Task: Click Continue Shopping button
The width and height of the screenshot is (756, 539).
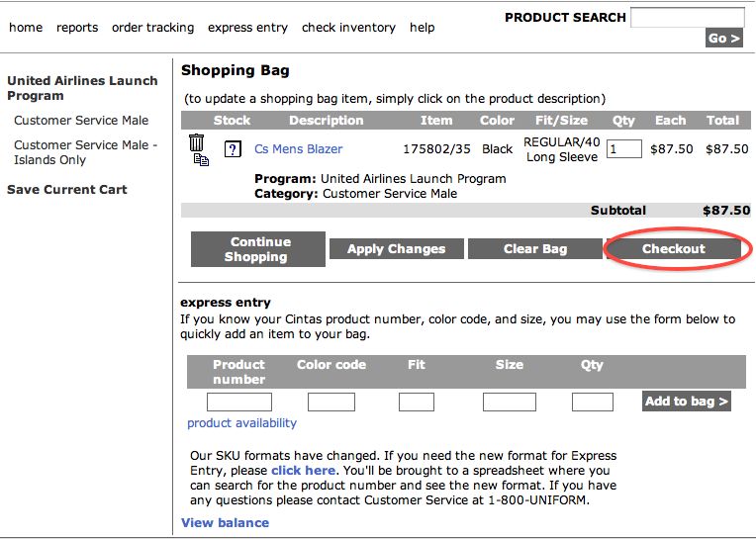Action: [x=258, y=249]
